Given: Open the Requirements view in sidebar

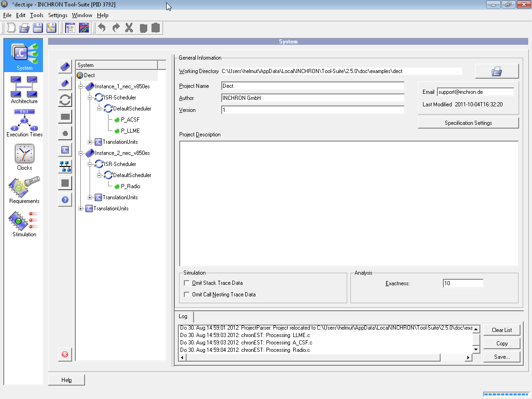Looking at the screenshot, I should (x=24, y=190).
